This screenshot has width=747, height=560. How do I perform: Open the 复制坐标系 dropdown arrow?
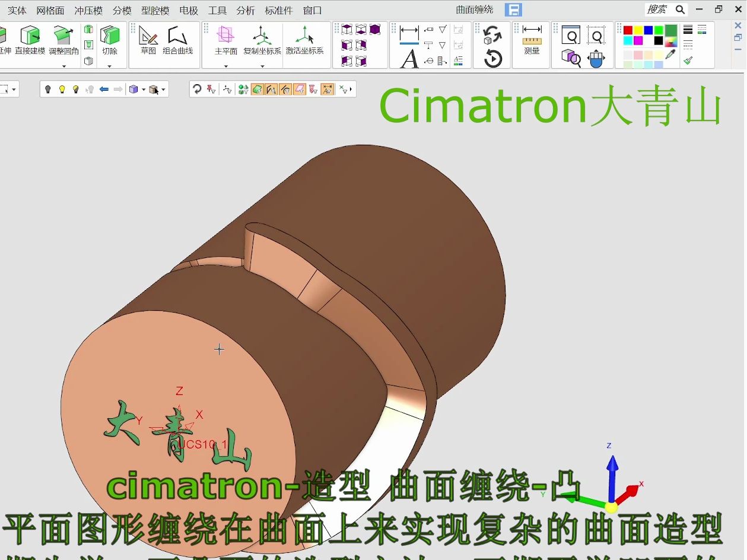tap(262, 66)
